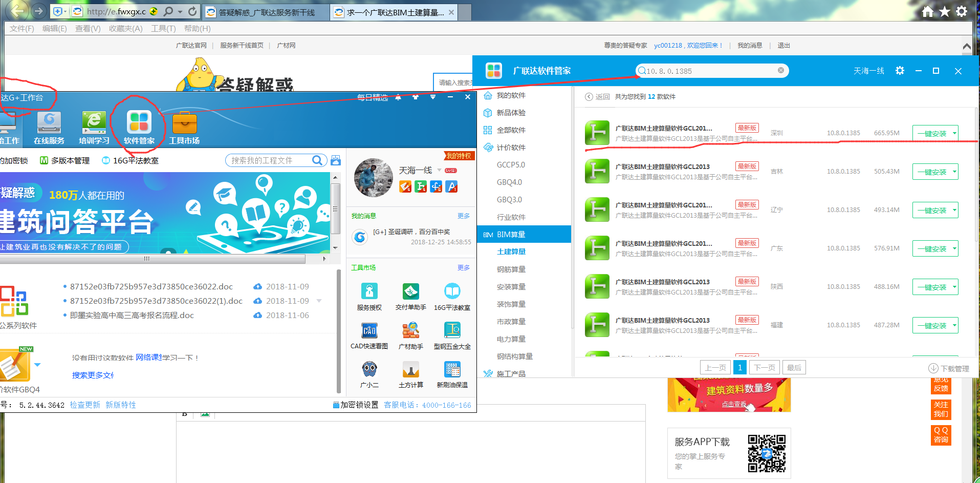Go back in Internet Explorer
This screenshot has width=980, height=483.
[x=18, y=10]
